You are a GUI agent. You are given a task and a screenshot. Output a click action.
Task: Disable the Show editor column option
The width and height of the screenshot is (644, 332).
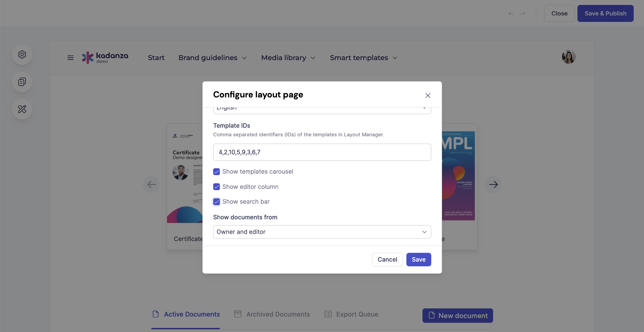(x=217, y=187)
